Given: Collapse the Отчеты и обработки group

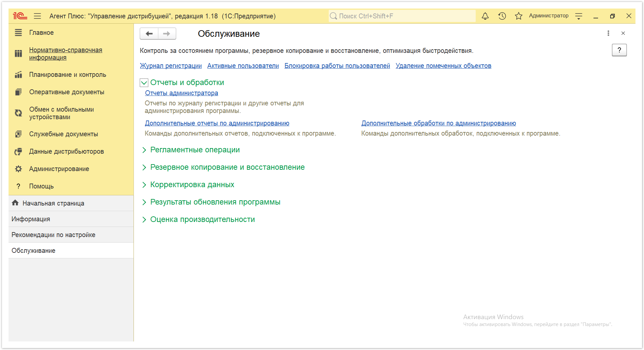Looking at the screenshot, I should coord(144,83).
